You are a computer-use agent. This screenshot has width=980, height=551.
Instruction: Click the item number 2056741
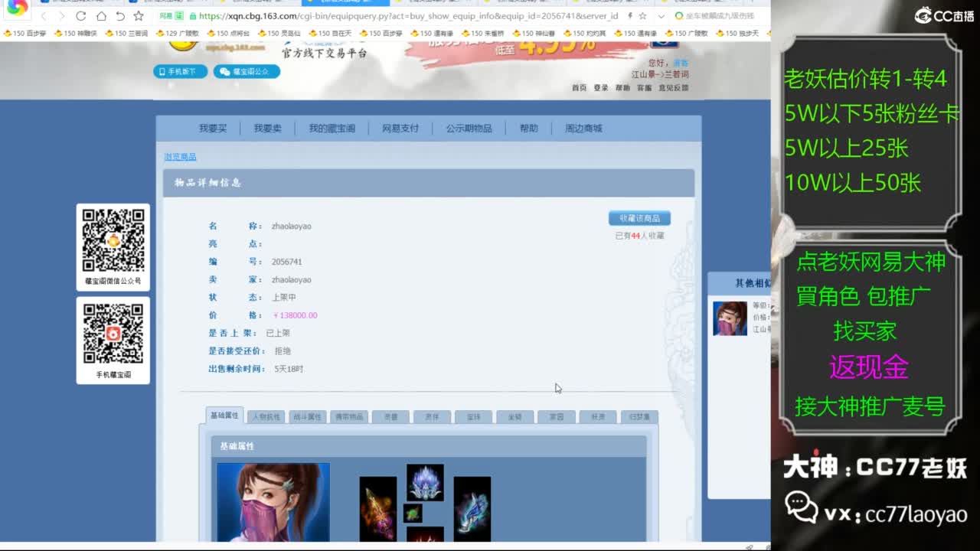pos(287,262)
